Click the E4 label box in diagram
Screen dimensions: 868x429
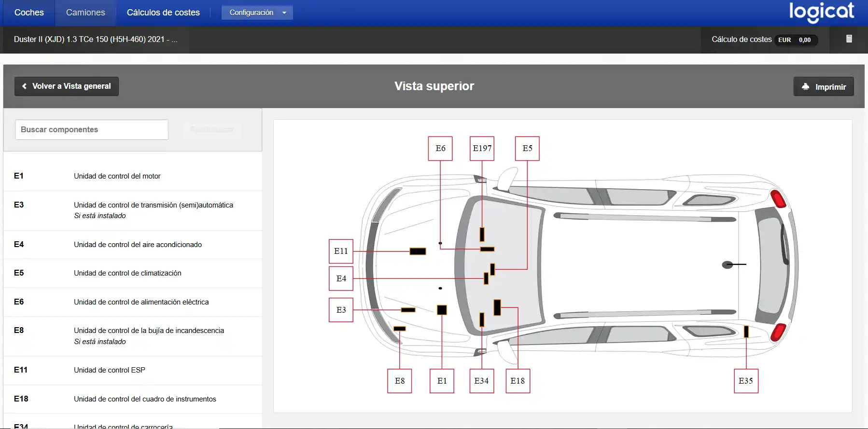pyautogui.click(x=341, y=278)
